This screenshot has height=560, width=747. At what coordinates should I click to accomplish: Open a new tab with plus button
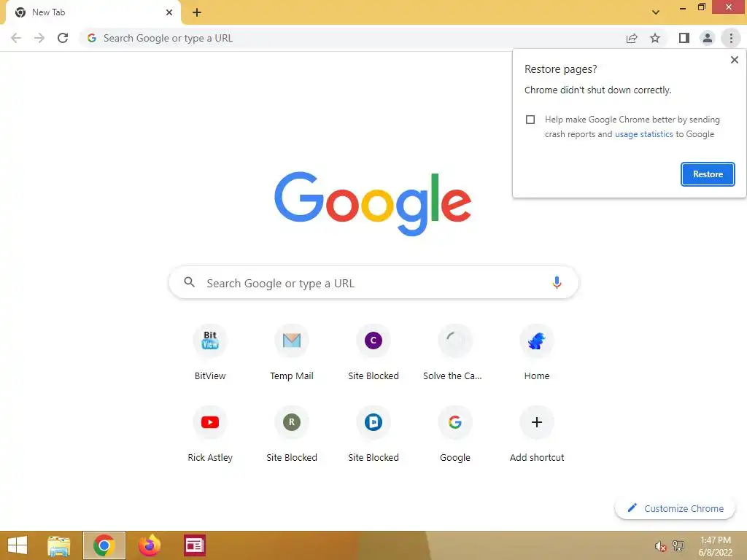[x=197, y=12]
